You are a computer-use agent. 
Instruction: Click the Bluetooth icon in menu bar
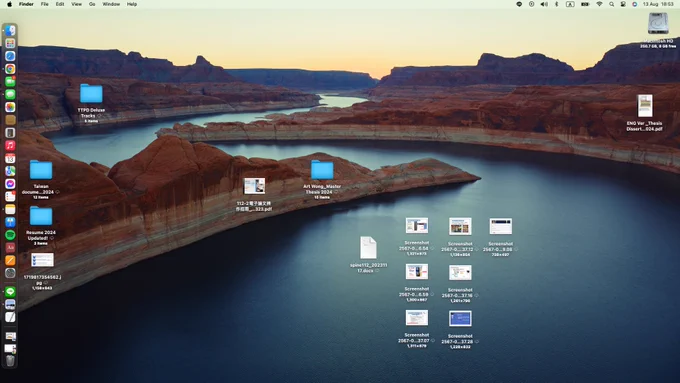(x=557, y=4)
